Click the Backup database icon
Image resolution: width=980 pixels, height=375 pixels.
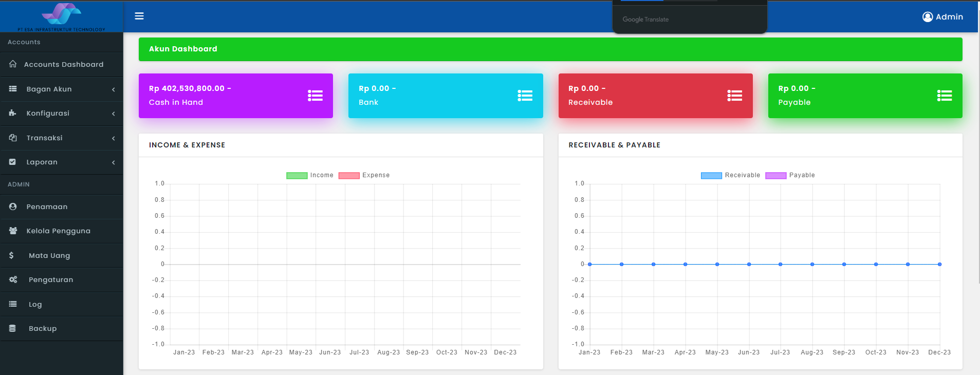click(x=13, y=328)
